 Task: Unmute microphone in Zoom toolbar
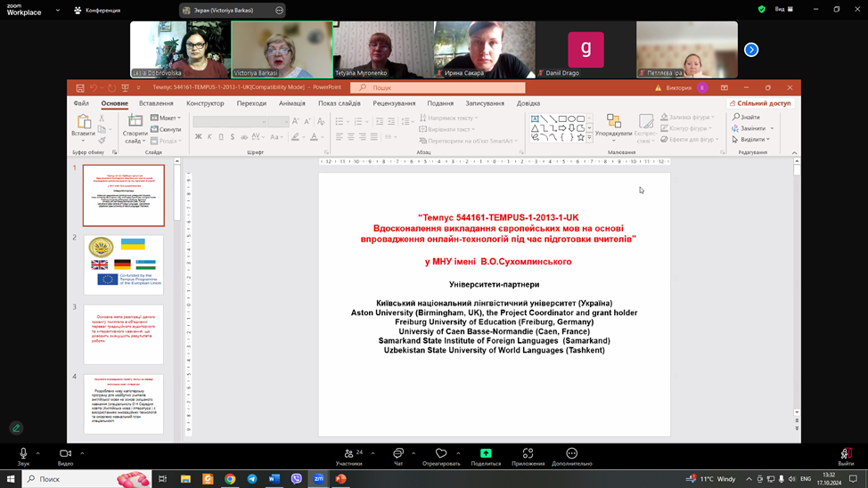tap(23, 454)
